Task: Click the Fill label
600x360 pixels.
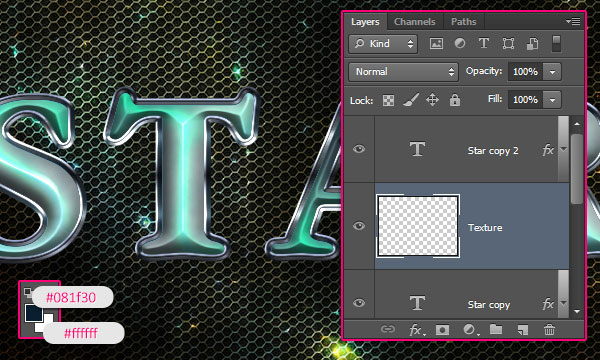Action: (495, 99)
